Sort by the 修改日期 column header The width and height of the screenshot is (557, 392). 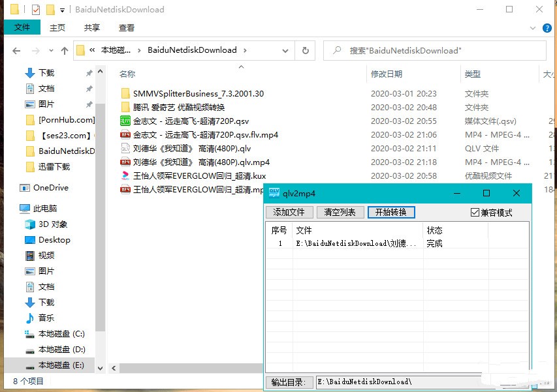386,74
